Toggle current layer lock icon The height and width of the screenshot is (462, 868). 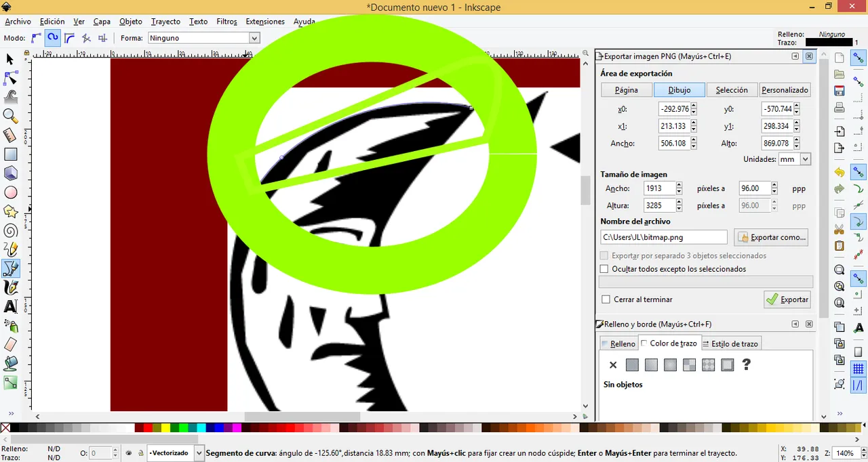pos(140,453)
